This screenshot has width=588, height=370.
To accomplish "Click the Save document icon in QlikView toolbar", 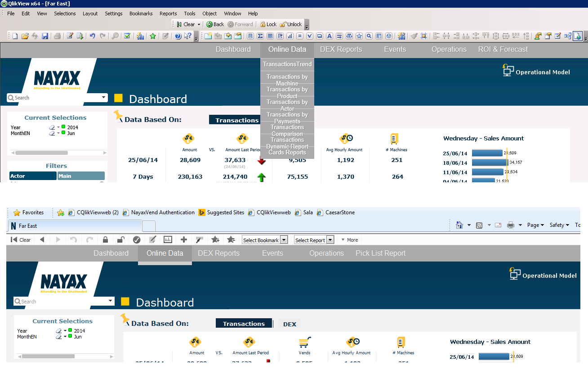I will click(x=45, y=36).
